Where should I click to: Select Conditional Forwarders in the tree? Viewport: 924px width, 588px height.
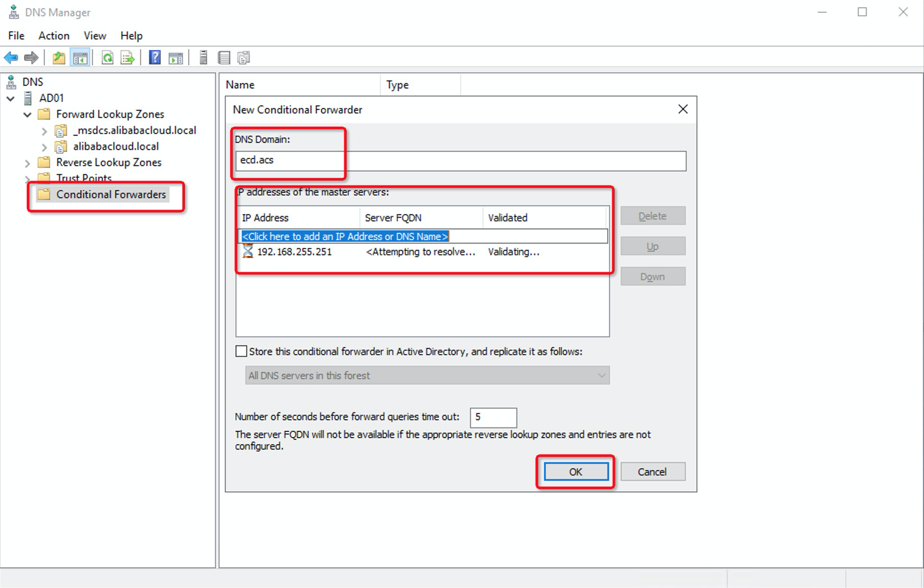point(111,195)
